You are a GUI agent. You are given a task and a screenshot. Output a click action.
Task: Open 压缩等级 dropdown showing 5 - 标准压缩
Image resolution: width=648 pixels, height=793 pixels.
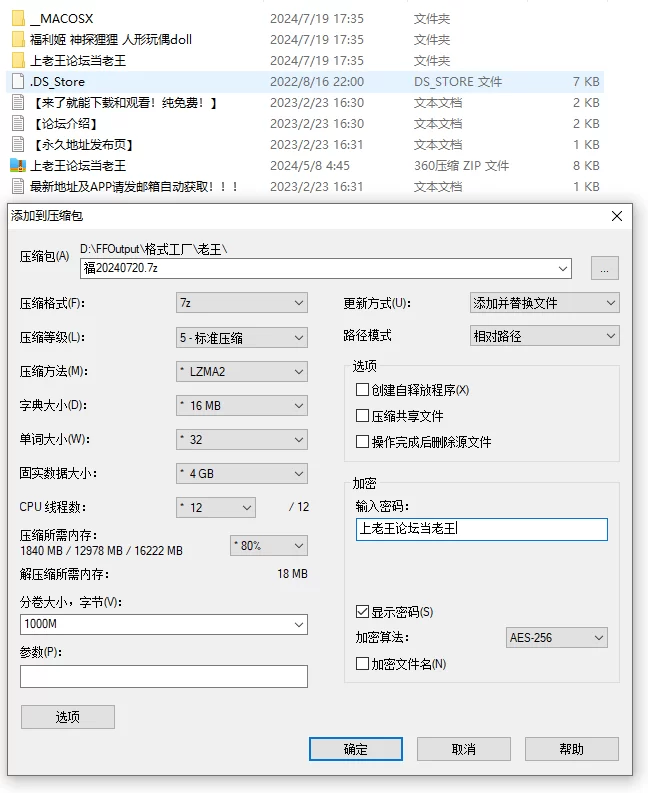[242, 337]
